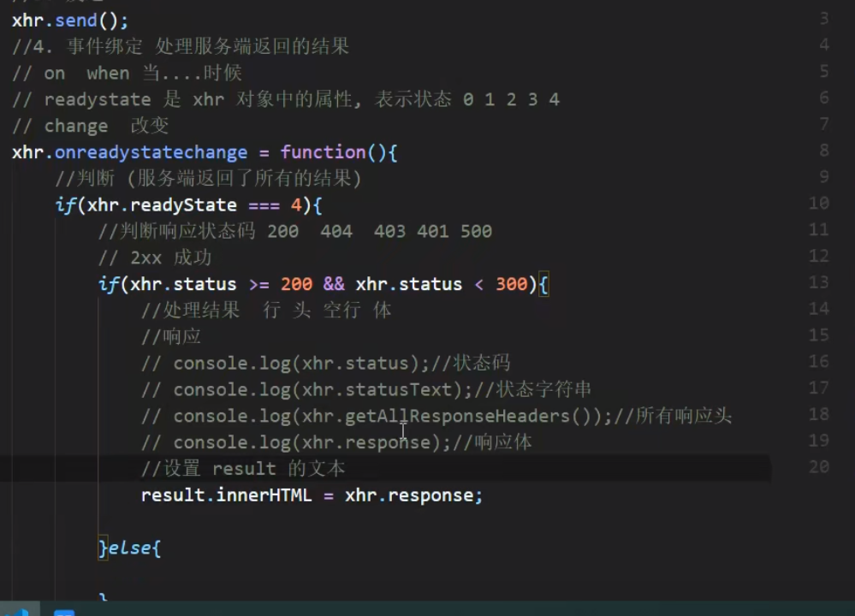Click 'readyState' in the if condition
Screen dimensions: 855x616
click(183, 205)
